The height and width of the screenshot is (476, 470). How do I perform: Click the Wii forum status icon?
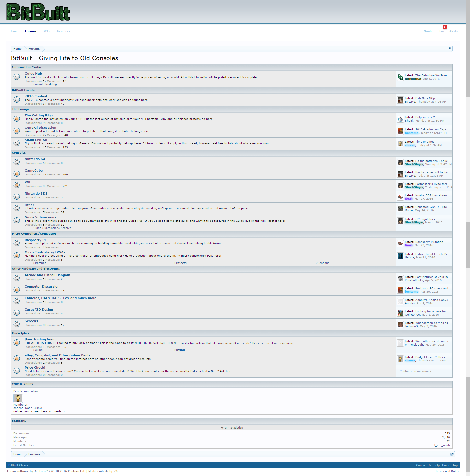pyautogui.click(x=16, y=185)
